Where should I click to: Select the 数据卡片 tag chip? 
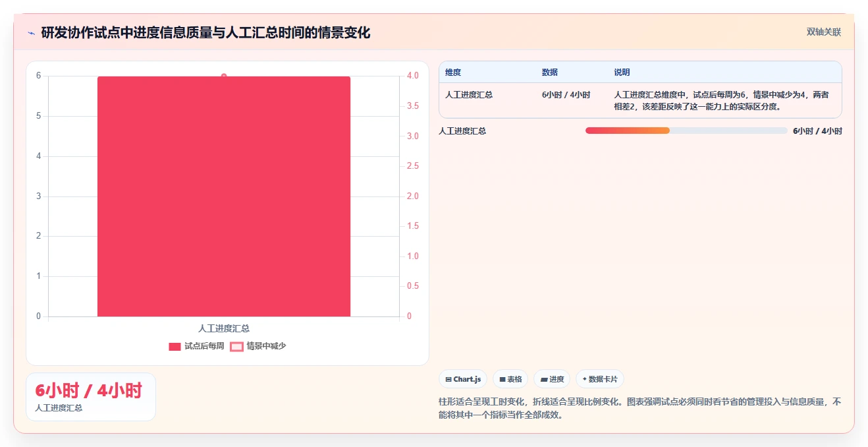[600, 379]
